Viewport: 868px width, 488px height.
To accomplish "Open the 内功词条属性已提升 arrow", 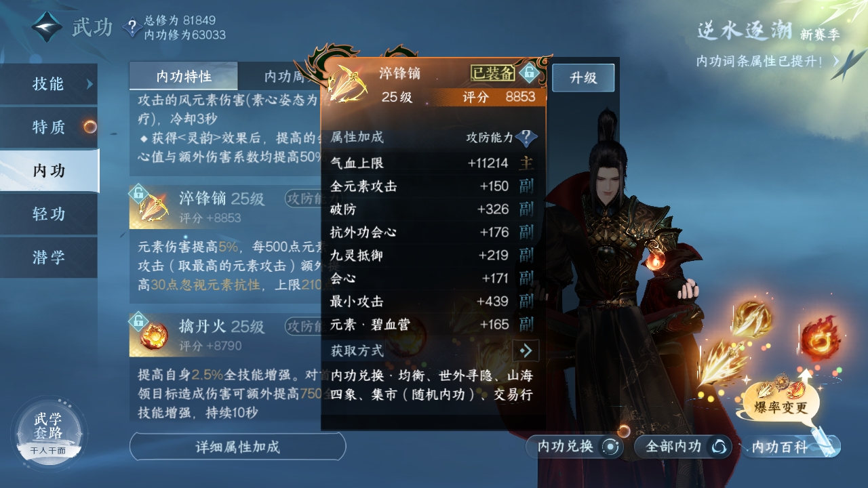I will click(x=836, y=61).
